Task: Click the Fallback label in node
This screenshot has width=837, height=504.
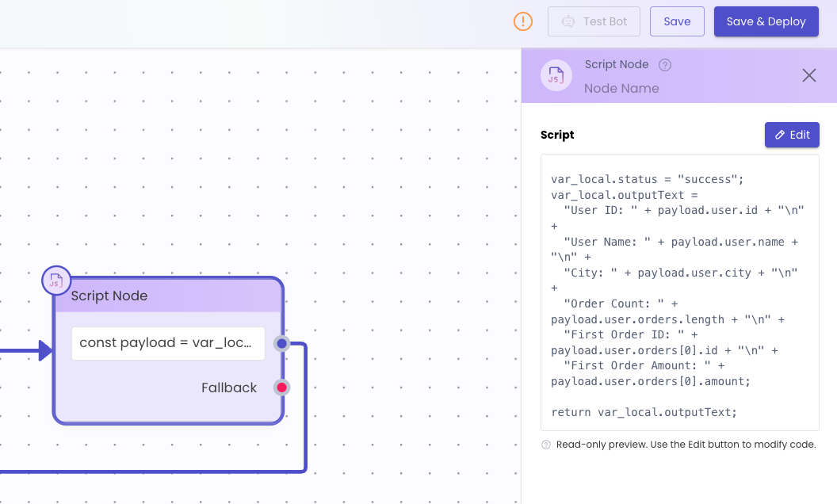Action: (x=229, y=388)
